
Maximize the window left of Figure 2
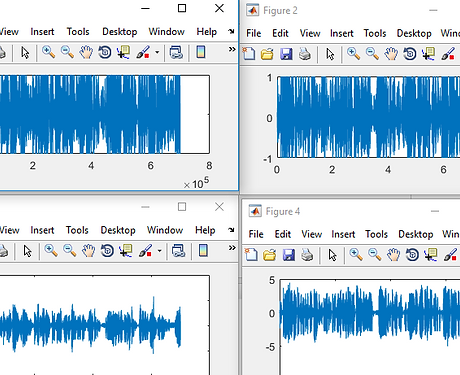tap(182, 8)
